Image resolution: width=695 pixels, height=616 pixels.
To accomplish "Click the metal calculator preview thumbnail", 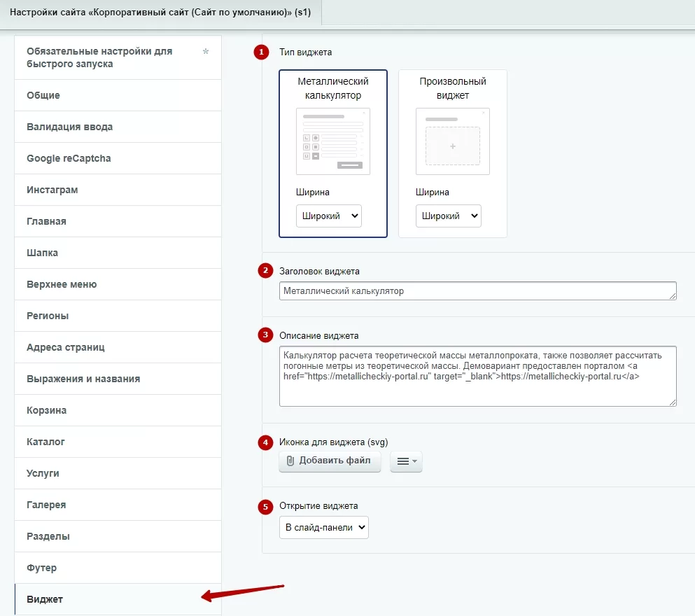I will coord(333,141).
